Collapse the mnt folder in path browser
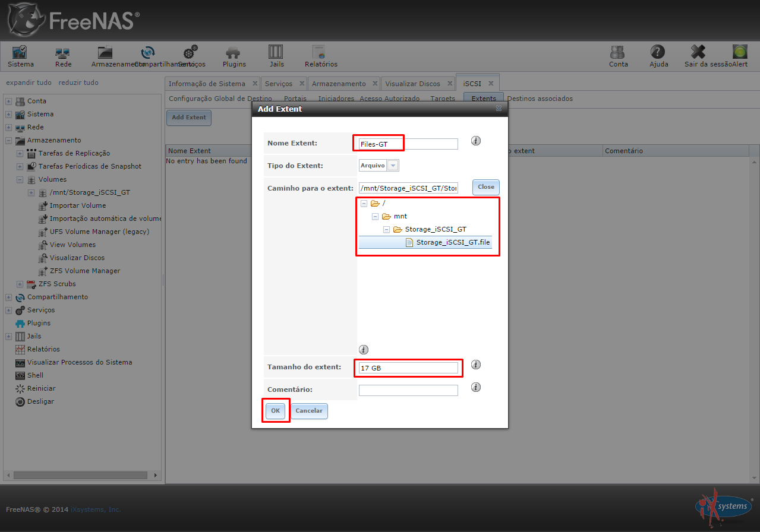 (375, 217)
